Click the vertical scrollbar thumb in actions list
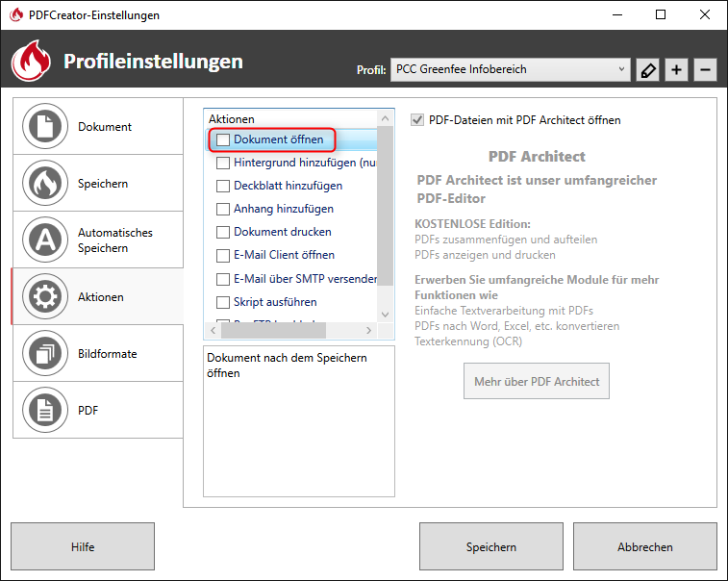This screenshot has height=581, width=728. 385,206
